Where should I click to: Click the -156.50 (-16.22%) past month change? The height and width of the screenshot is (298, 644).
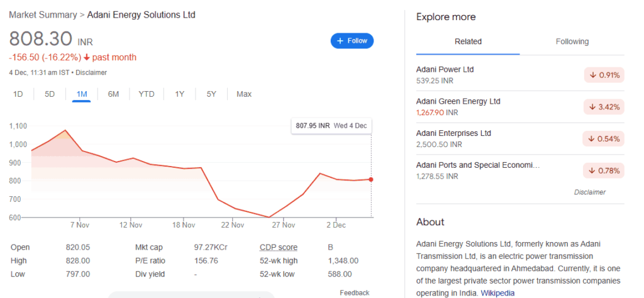[x=73, y=57]
